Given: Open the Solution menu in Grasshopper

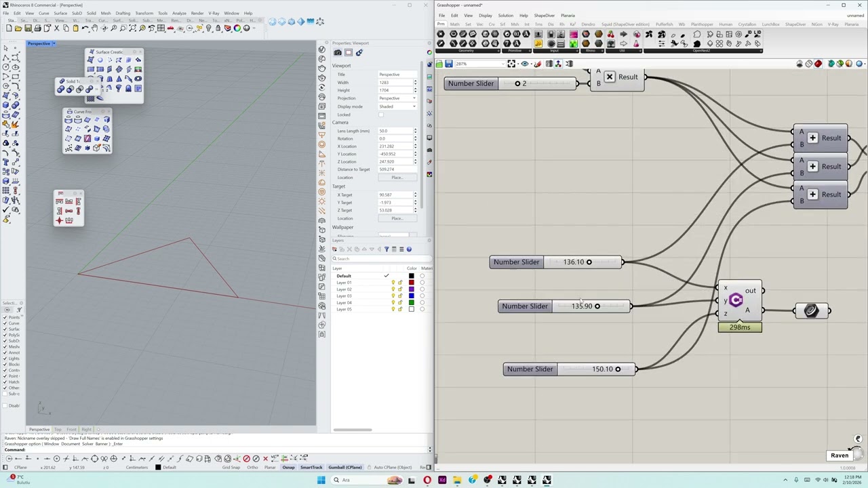Looking at the screenshot, I should [506, 15].
